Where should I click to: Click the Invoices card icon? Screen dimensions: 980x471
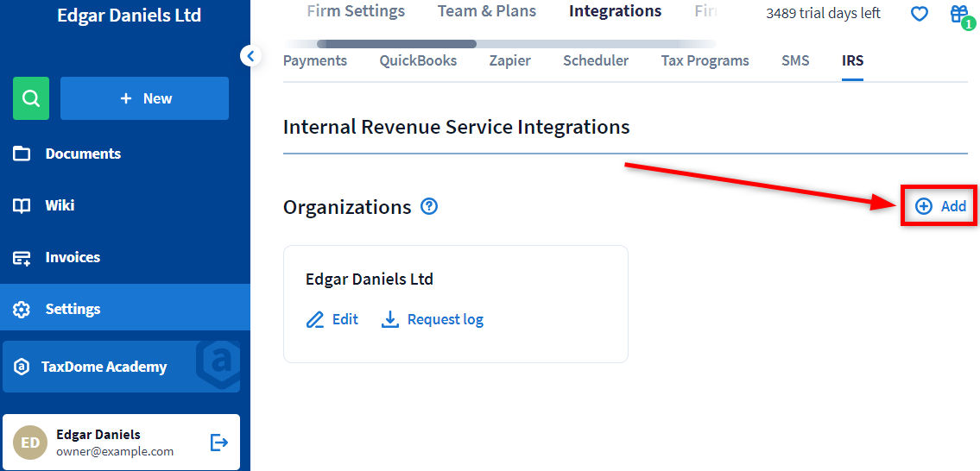tap(22, 258)
